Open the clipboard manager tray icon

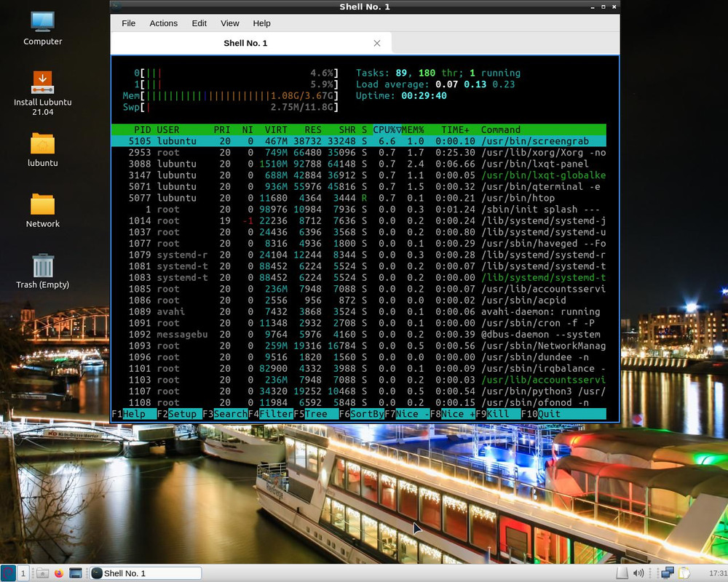(x=684, y=573)
